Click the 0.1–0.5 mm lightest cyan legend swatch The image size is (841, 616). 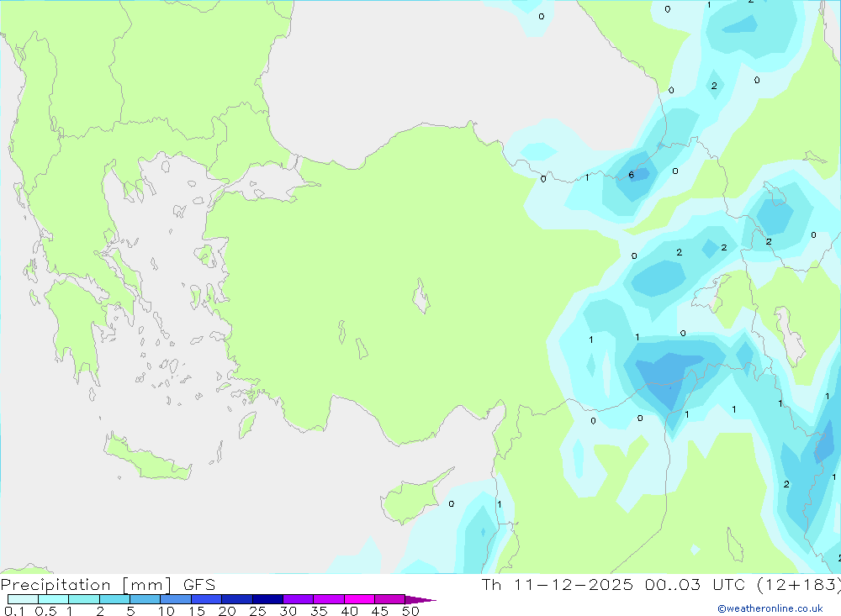point(23,599)
